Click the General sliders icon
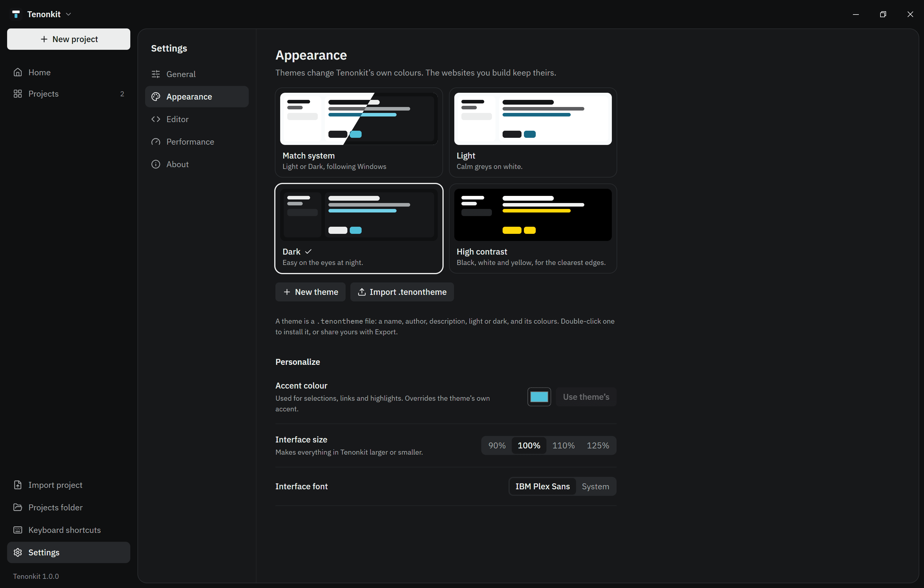The image size is (924, 588). coord(156,74)
